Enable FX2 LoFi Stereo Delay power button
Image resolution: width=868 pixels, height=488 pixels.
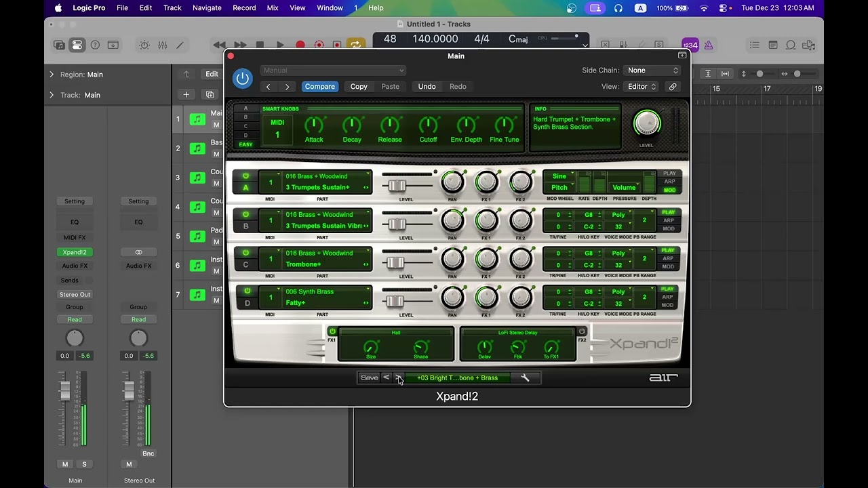pos(582,331)
